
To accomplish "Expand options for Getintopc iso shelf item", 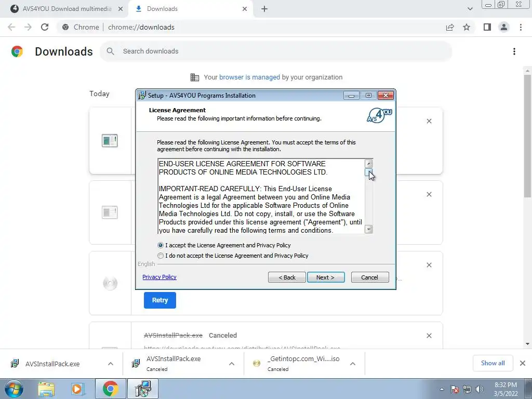I will click(353, 364).
